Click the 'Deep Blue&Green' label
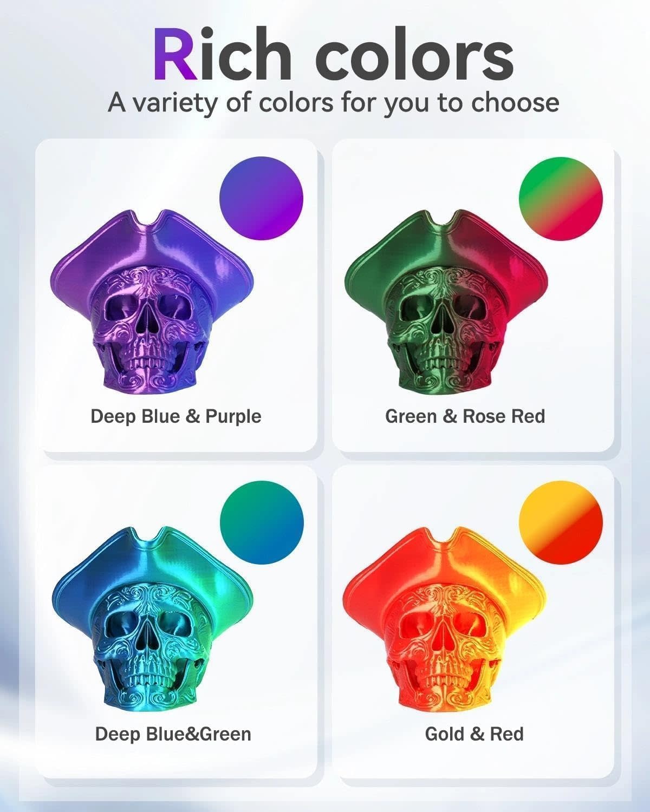Image resolution: width=650 pixels, height=812 pixels. [x=173, y=734]
